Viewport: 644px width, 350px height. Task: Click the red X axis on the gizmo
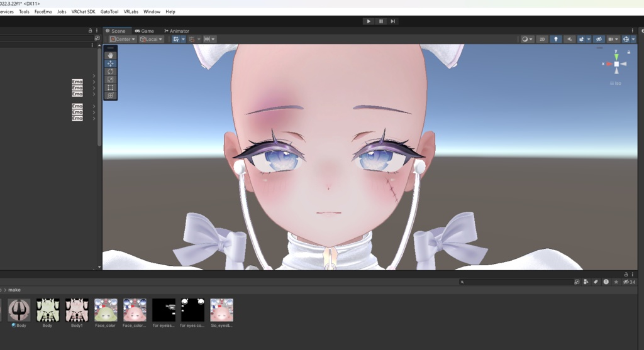[x=609, y=64]
